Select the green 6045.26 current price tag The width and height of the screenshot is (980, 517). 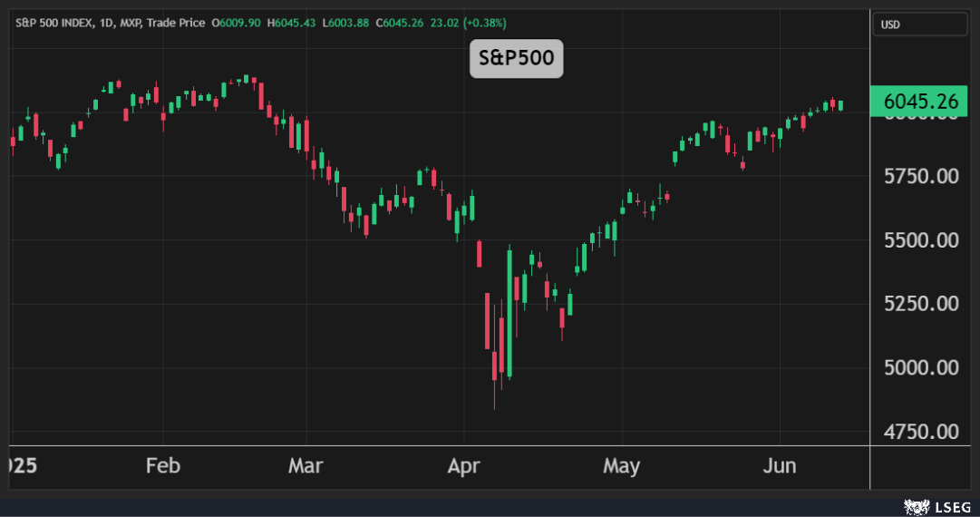click(x=919, y=102)
